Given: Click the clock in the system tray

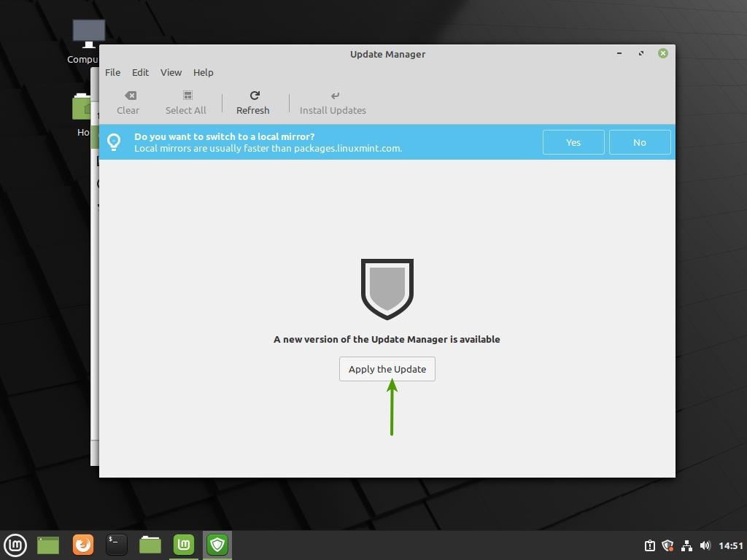Looking at the screenshot, I should (x=730, y=545).
